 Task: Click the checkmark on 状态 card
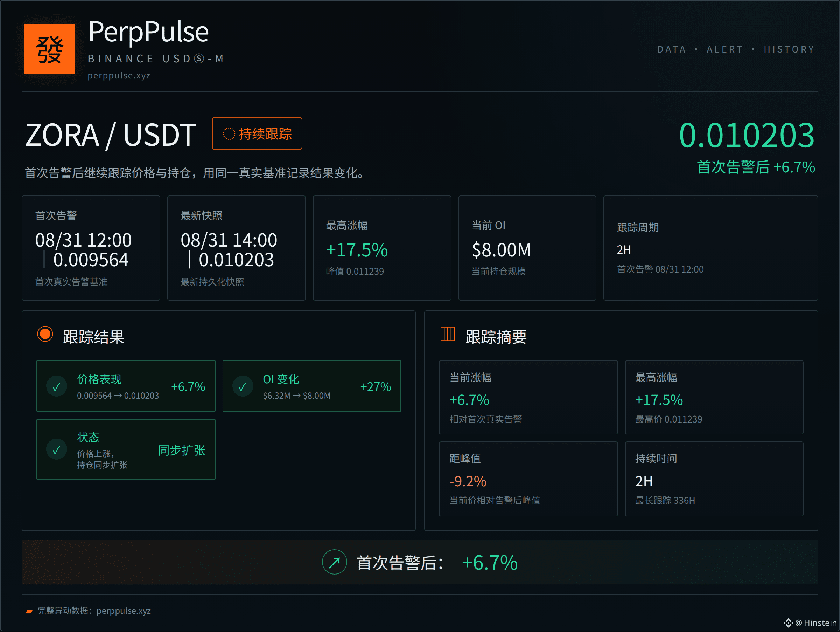pyautogui.click(x=57, y=449)
